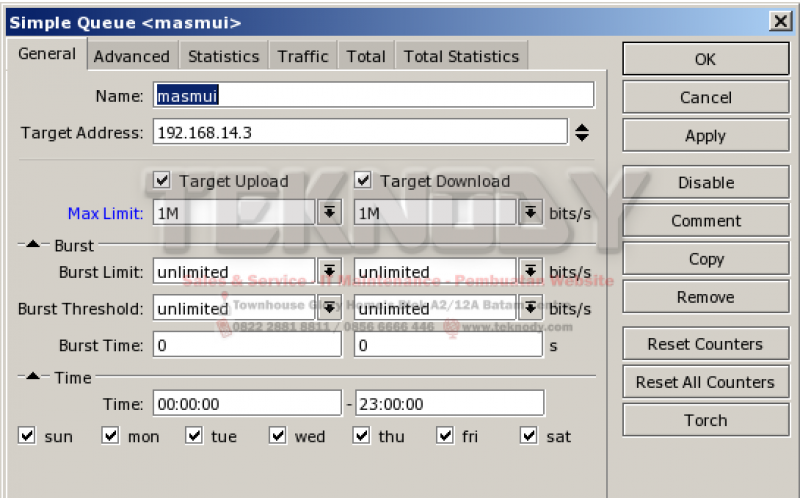Open the Total Statistics tab
The width and height of the screenshot is (800, 500).
coord(461,56)
